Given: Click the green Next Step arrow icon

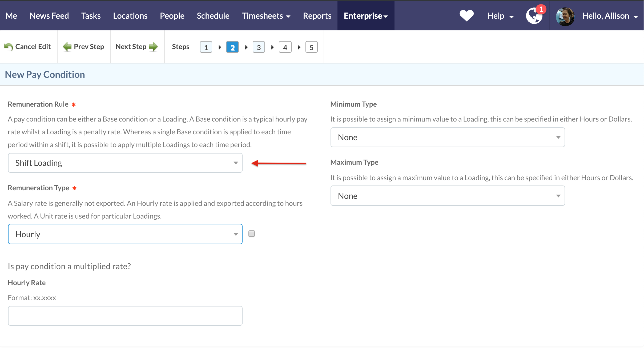Looking at the screenshot, I should [153, 47].
